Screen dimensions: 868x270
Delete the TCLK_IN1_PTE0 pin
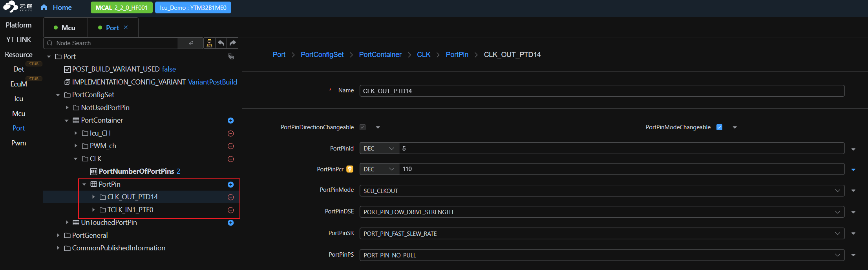[231, 210]
